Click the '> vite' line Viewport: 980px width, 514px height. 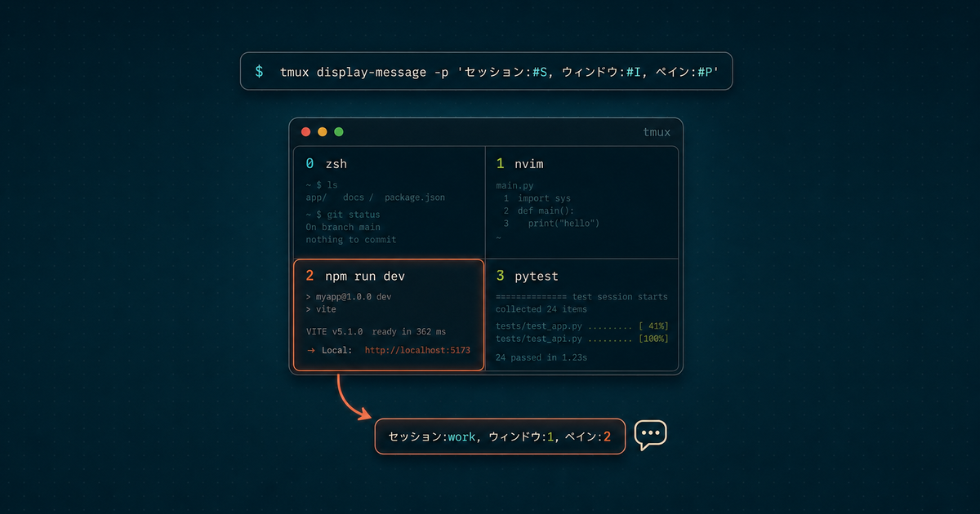pyautogui.click(x=321, y=309)
